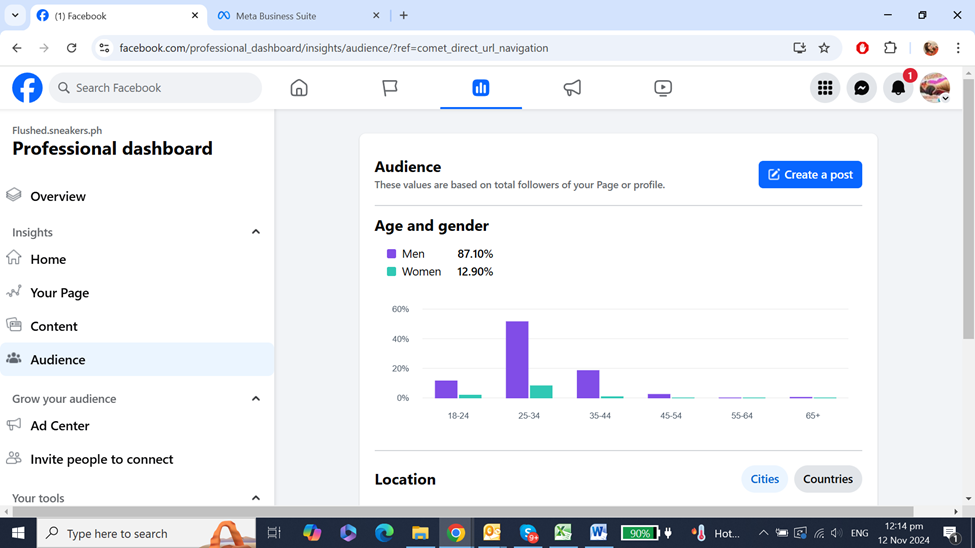Open the taskbar clock showing 12:14 pm
The image size is (975, 548).
click(903, 533)
